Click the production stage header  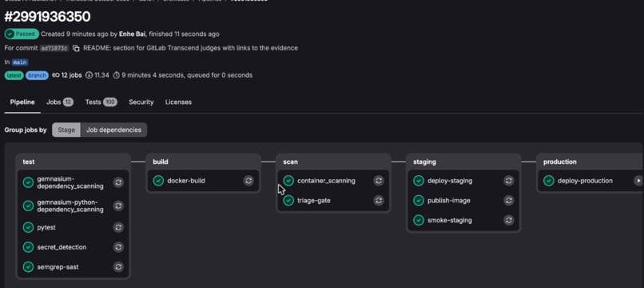(x=560, y=162)
